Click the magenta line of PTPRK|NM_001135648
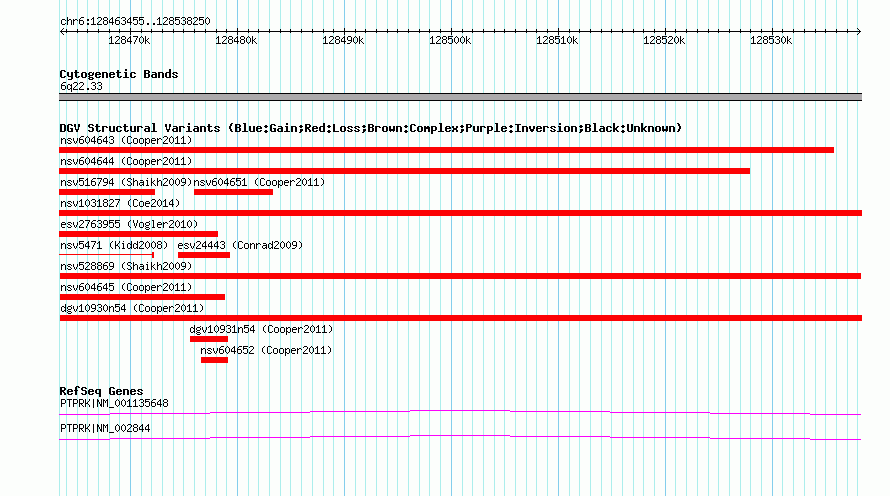This screenshot has height=496, width=890. [460, 412]
